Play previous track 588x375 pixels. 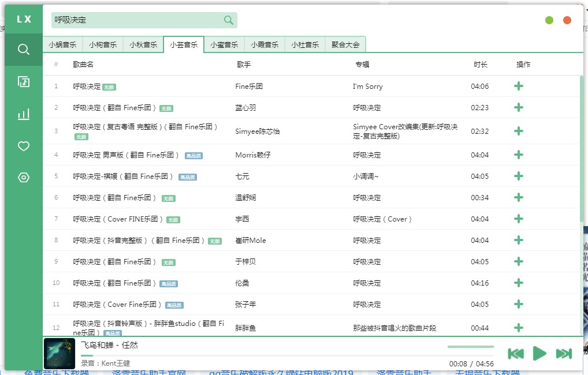click(x=515, y=353)
